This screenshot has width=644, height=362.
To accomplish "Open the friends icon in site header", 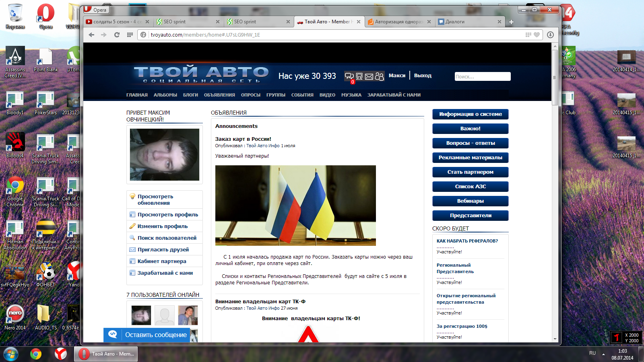I will tap(379, 76).
